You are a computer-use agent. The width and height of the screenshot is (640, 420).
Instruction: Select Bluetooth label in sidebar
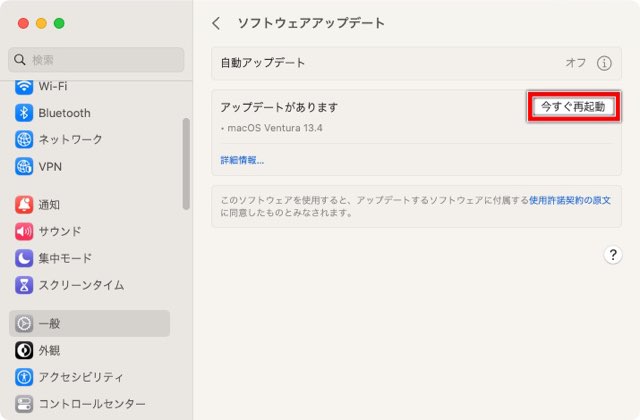(64, 113)
